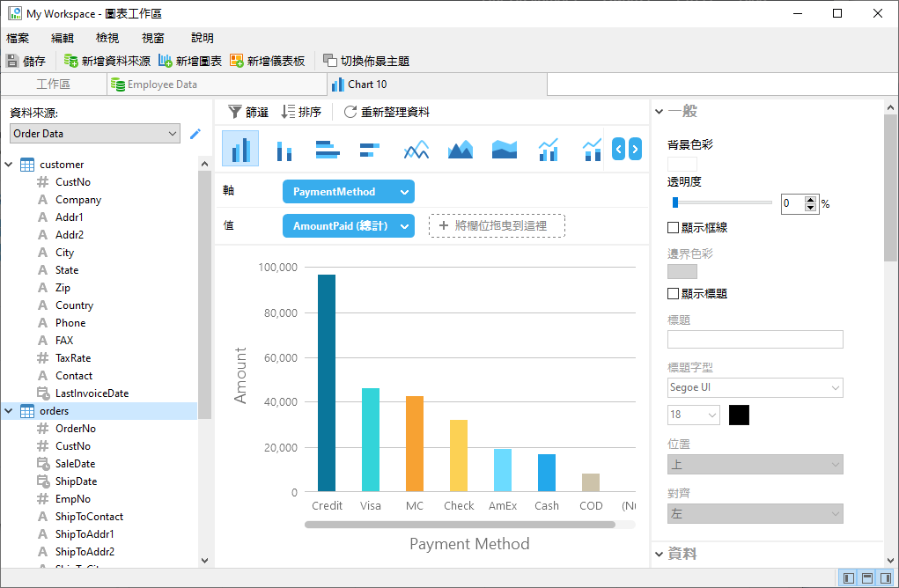Select the line chart type icon
The width and height of the screenshot is (899, 588).
tap(416, 151)
